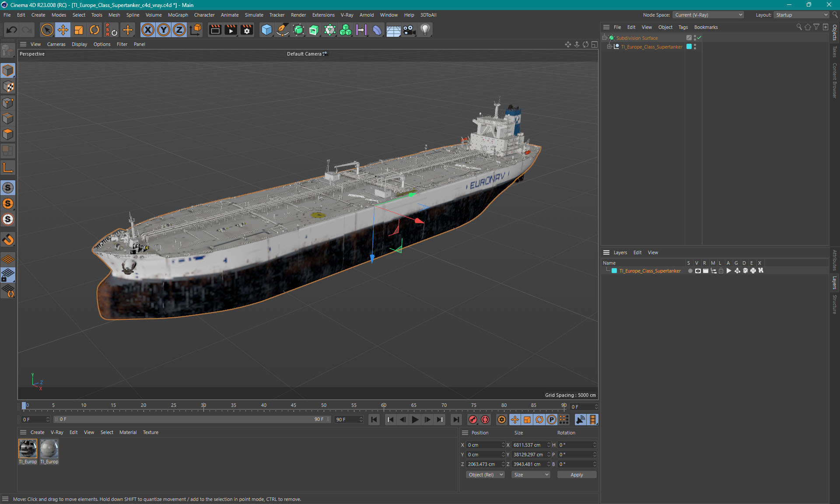The image size is (840, 504).
Task: Click the Position X input field
Action: pyautogui.click(x=485, y=445)
